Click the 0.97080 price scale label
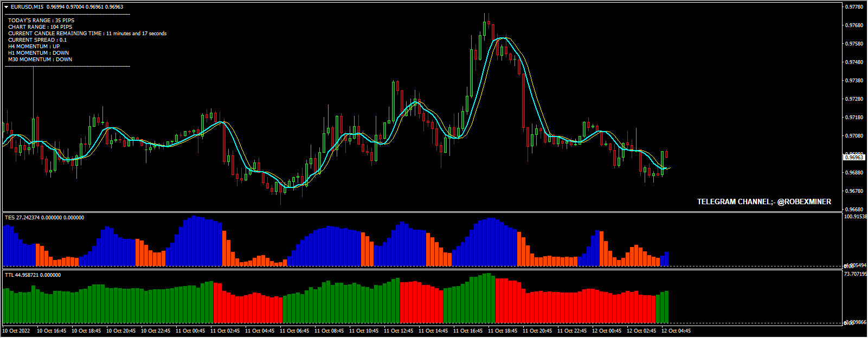 [x=854, y=136]
